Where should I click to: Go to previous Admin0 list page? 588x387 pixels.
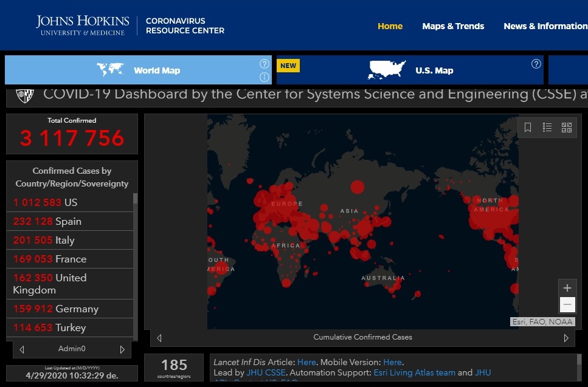click(22, 349)
